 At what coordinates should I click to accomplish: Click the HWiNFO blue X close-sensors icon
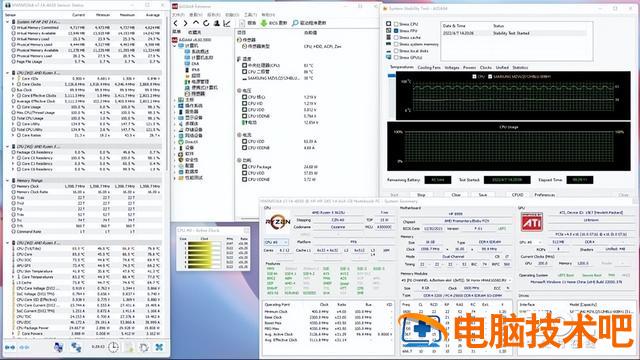pyautogui.click(x=159, y=347)
